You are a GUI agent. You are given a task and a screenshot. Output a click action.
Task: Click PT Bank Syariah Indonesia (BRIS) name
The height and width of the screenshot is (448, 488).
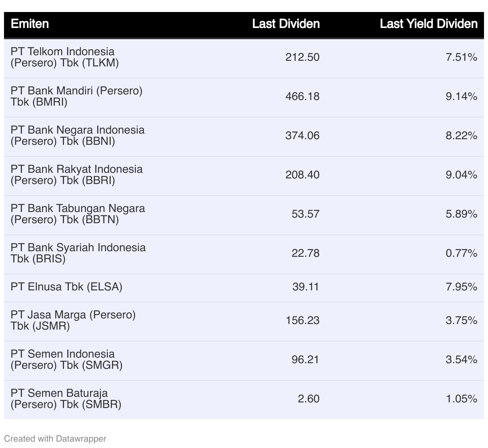78,253
